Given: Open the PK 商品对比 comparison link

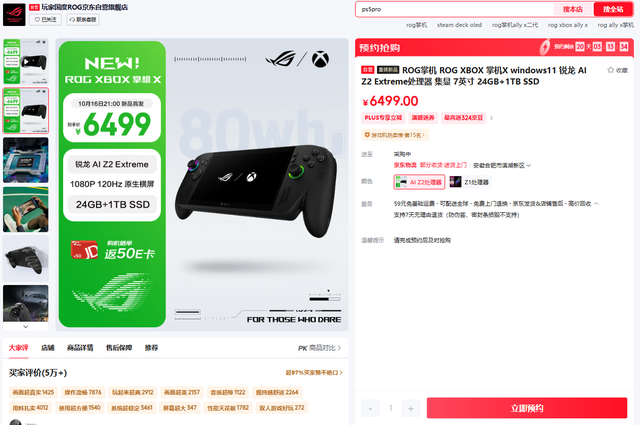Looking at the screenshot, I should pos(319,348).
